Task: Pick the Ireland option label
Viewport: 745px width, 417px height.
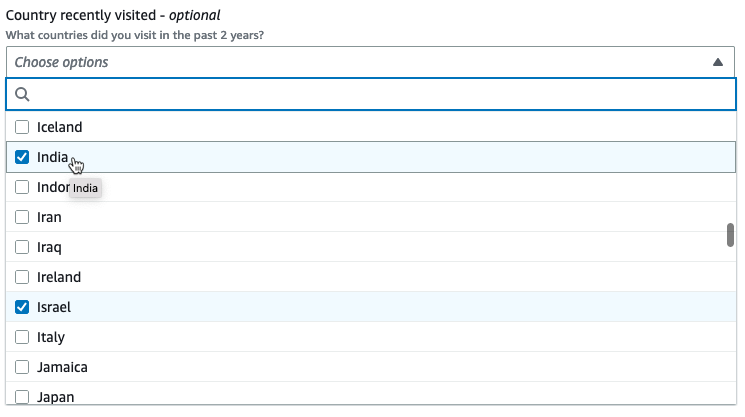Action: [59, 277]
